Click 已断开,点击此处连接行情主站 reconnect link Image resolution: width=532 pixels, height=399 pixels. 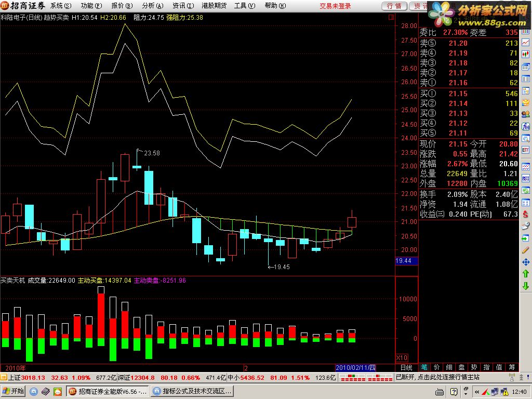coord(437,377)
